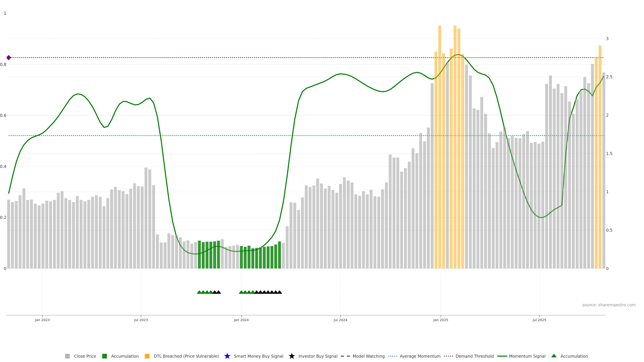
Task: Click the orange DTL Breached legend icon
Action: [147, 356]
